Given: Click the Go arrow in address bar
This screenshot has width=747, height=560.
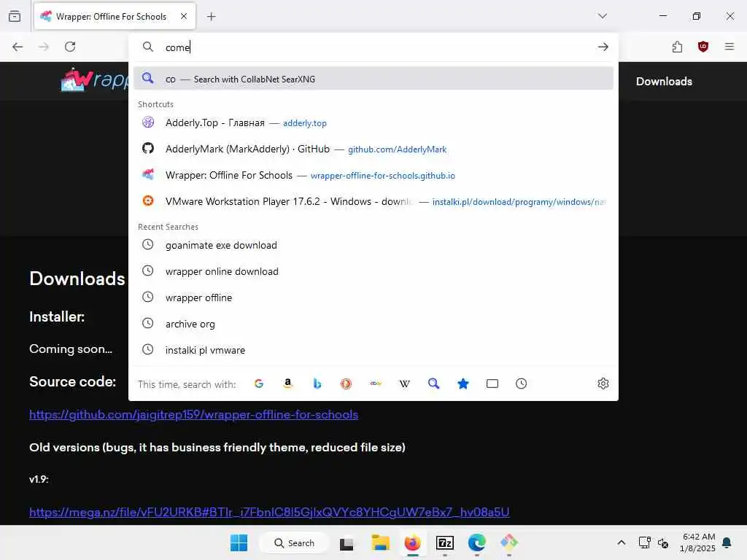Looking at the screenshot, I should [x=603, y=47].
